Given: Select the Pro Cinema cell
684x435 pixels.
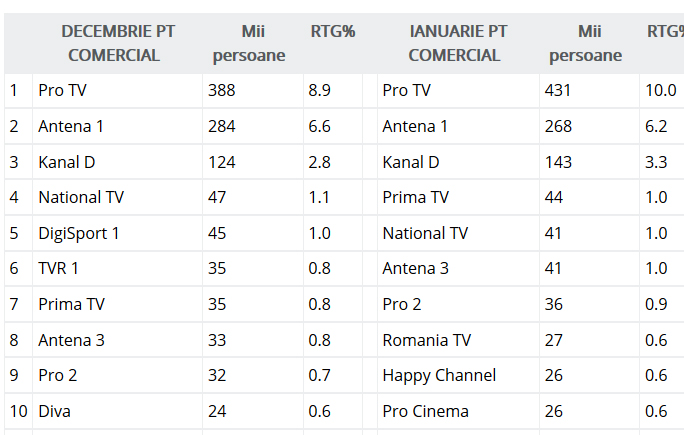Looking at the screenshot, I should coord(425,411).
